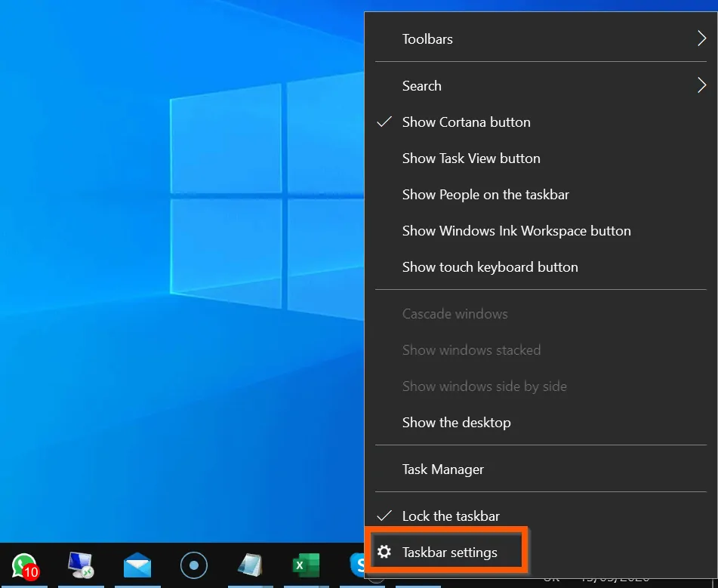Click Show windows side by side
718x588 pixels.
tap(541, 386)
